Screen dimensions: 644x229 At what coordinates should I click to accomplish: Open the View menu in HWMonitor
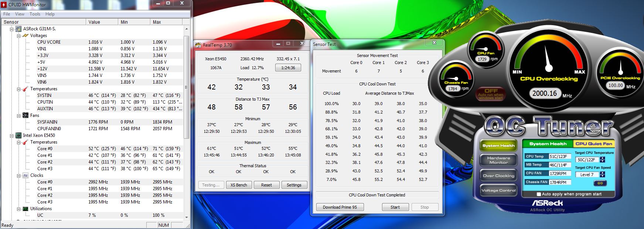point(20,14)
